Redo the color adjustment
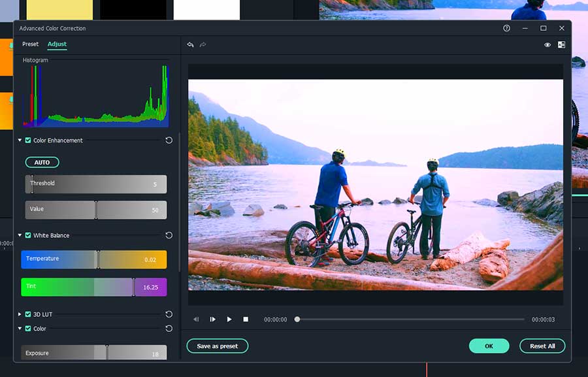Viewport: 588px width, 377px height. click(203, 44)
